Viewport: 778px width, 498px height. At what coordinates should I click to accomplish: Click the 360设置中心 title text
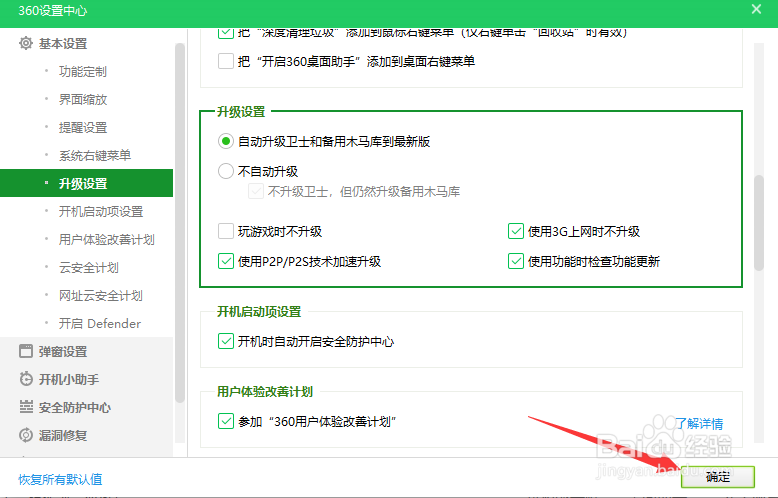click(x=53, y=10)
